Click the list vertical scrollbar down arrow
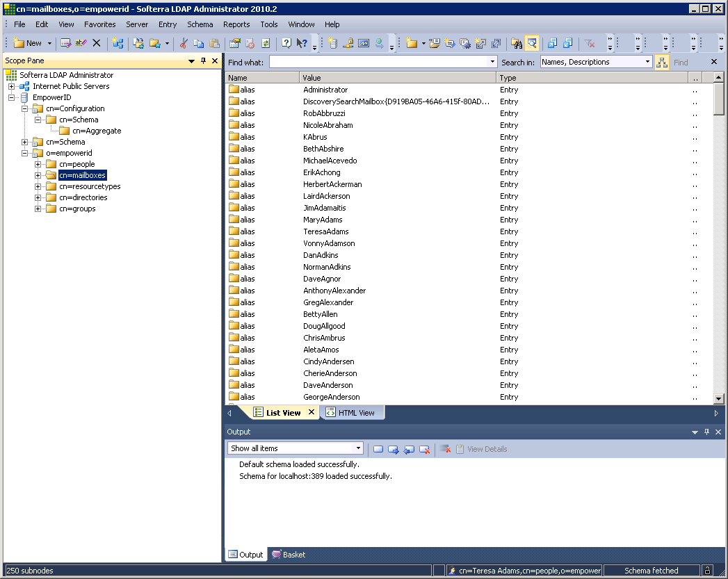728x579 pixels. click(x=719, y=398)
